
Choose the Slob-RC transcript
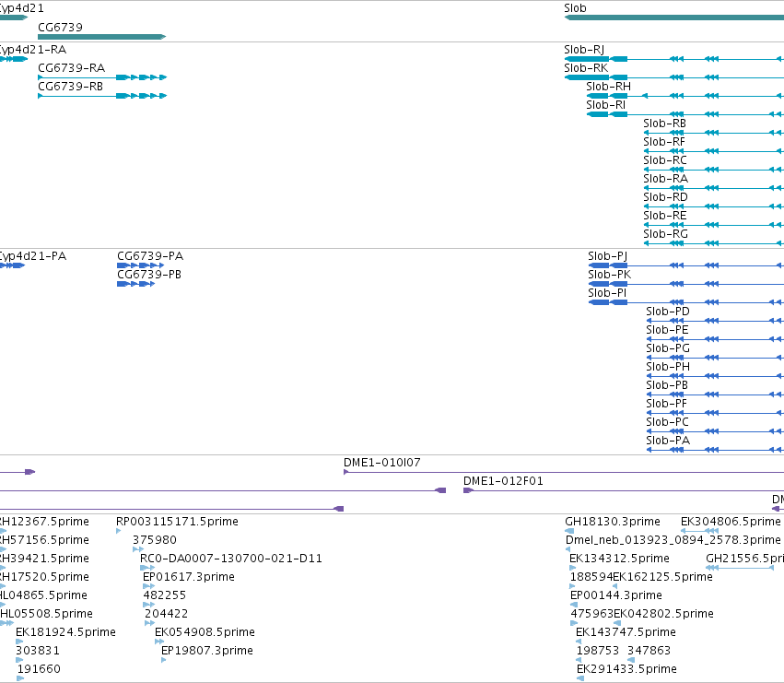click(x=713, y=170)
